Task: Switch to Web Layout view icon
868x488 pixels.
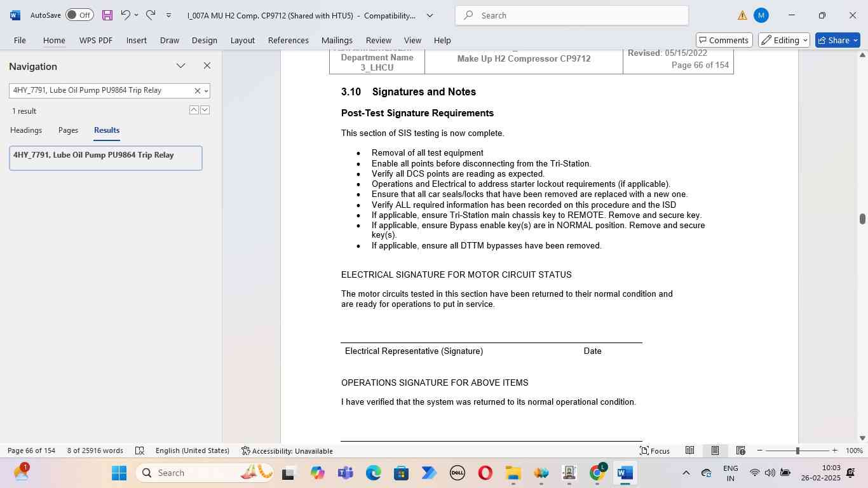Action: 740,451
